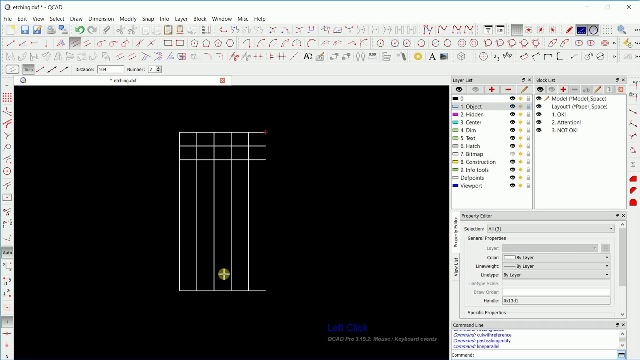Click the Paste clipboard icon
The width and height of the screenshot is (640, 360).
(x=168, y=30)
